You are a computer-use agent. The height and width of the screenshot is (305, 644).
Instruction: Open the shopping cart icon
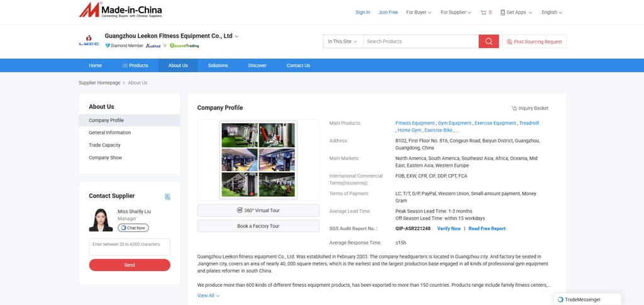pyautogui.click(x=483, y=13)
